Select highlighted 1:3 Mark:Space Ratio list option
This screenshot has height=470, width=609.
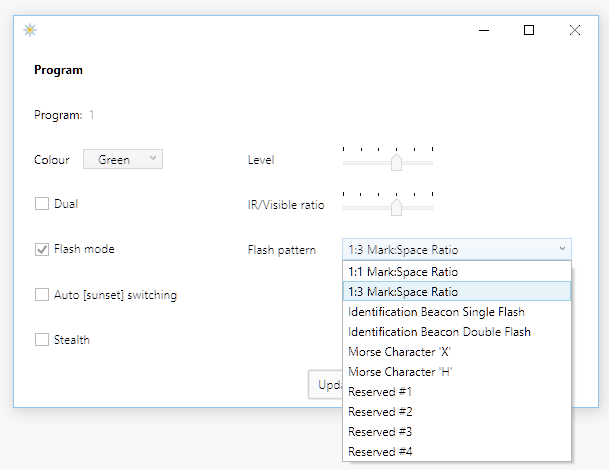pyautogui.click(x=457, y=291)
